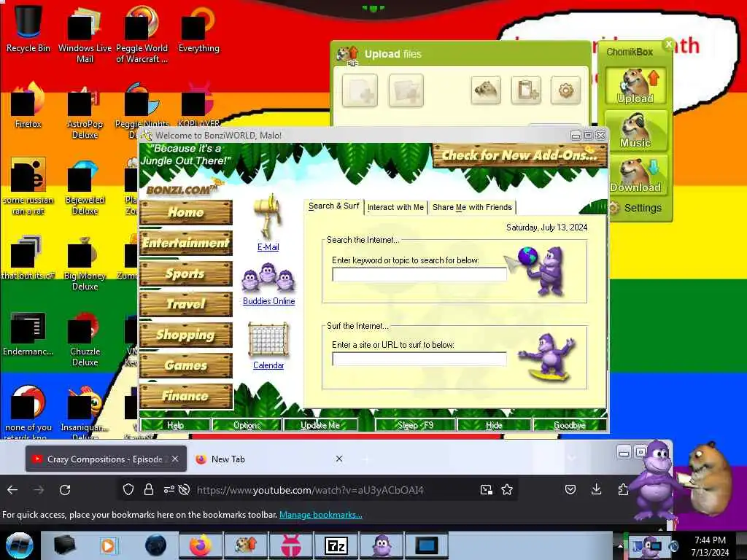The height and width of the screenshot is (560, 747).
Task: Open Windows Live Mail desktop icon
Action: [85, 34]
